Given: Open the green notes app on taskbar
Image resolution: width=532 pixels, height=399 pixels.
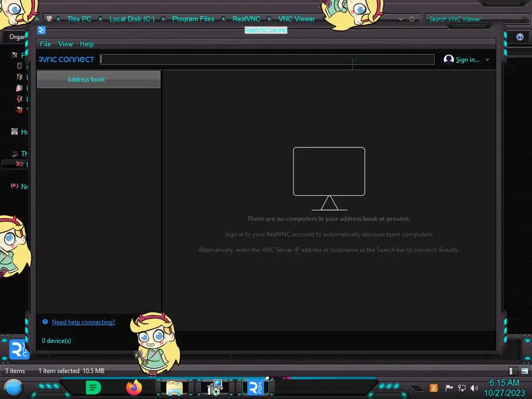Looking at the screenshot, I should [94, 388].
